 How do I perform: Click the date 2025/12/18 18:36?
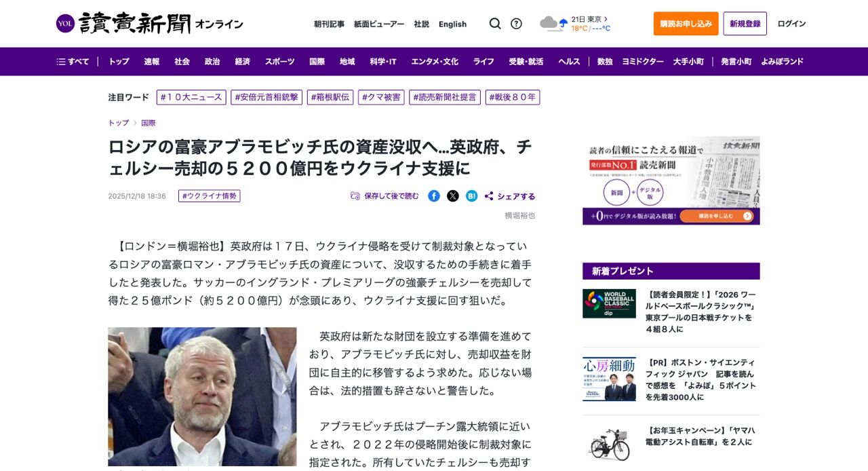pyautogui.click(x=137, y=196)
